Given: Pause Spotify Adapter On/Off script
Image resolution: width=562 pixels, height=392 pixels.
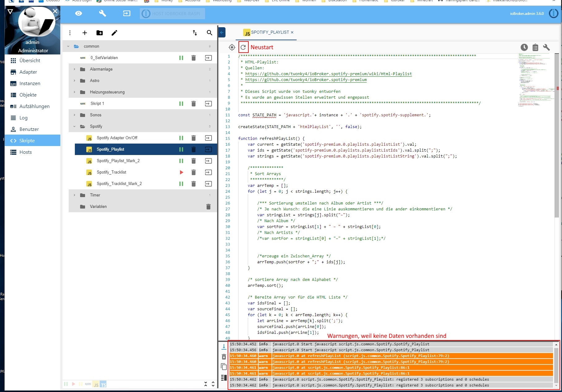Looking at the screenshot, I should coord(181,138).
